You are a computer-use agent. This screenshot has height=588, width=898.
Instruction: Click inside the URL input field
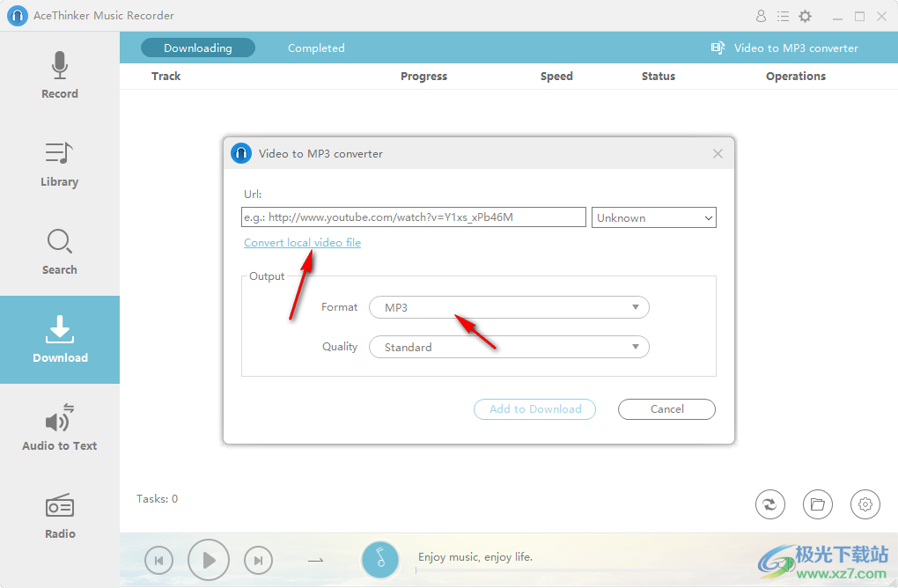click(x=413, y=217)
